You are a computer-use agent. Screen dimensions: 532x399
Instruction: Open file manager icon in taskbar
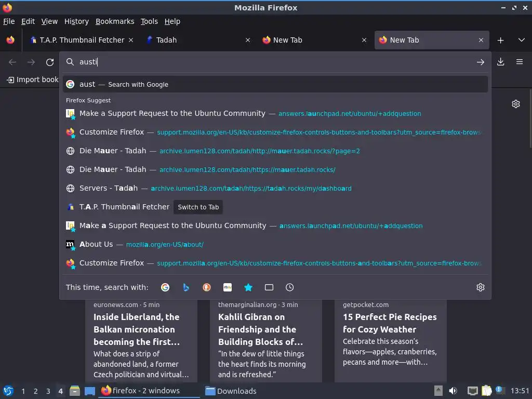pyautogui.click(x=75, y=391)
